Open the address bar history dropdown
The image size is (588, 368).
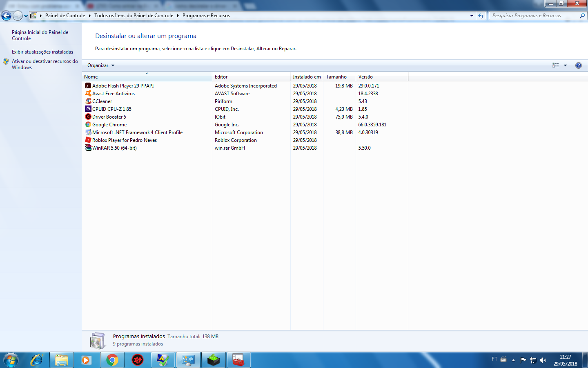click(x=472, y=16)
